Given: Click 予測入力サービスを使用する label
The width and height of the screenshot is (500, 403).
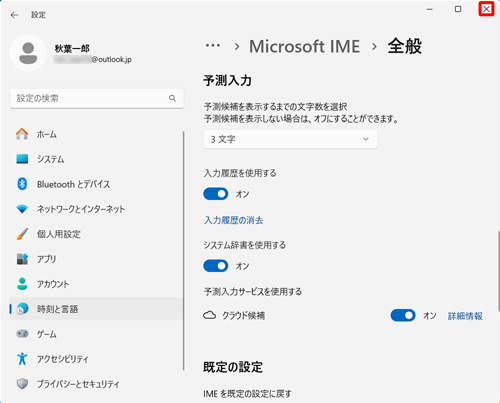Looking at the screenshot, I should pyautogui.click(x=253, y=292).
